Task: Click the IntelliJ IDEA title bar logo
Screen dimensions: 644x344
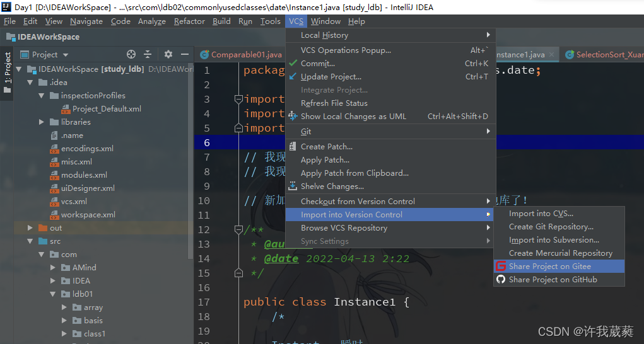Action: click(6, 7)
